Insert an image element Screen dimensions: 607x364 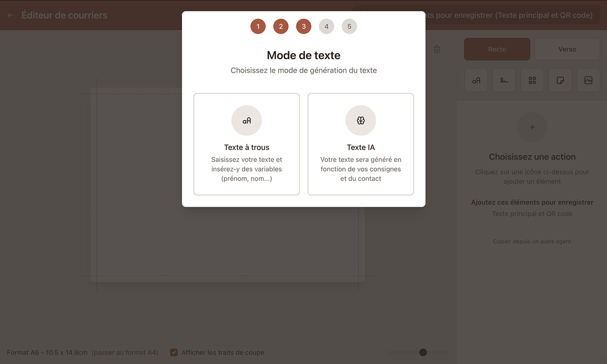588,80
